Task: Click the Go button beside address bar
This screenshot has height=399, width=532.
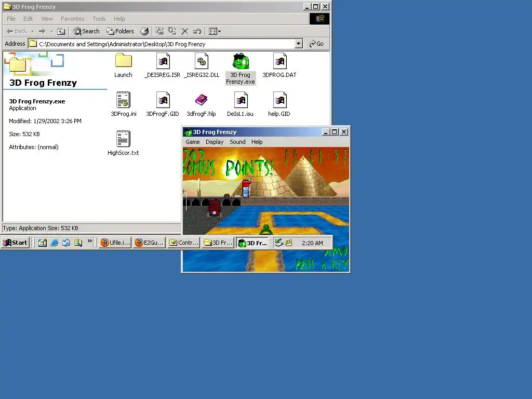Action: (316, 44)
